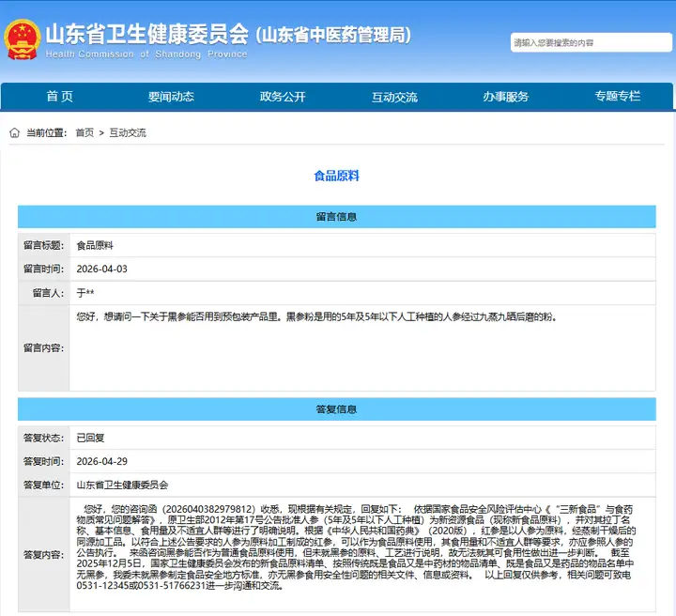Go to 首页 in the breadcrumb
Viewport: 676px width, 616px height.
(84, 132)
